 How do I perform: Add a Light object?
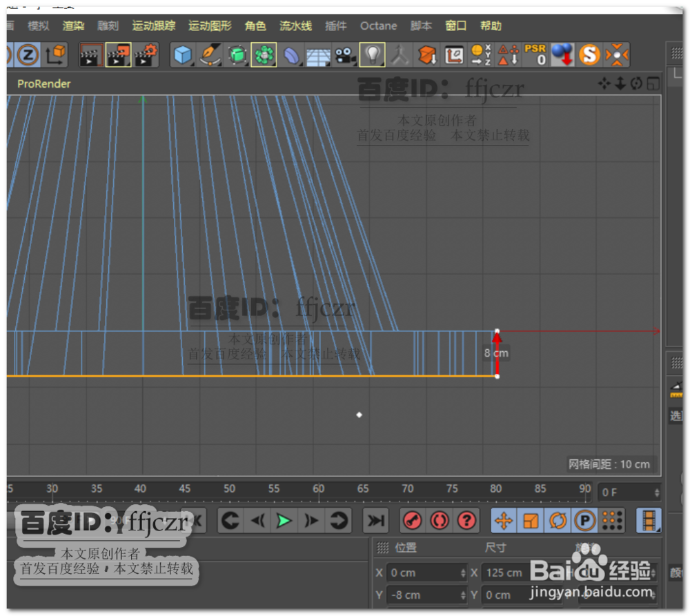coord(373,55)
